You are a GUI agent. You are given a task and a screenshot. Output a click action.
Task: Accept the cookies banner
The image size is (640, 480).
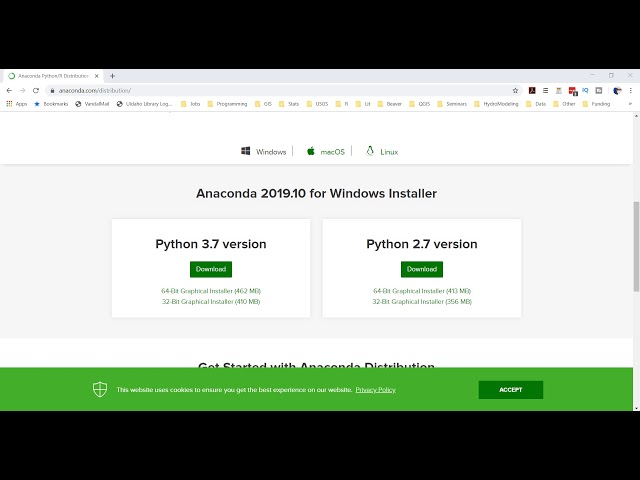pos(511,390)
